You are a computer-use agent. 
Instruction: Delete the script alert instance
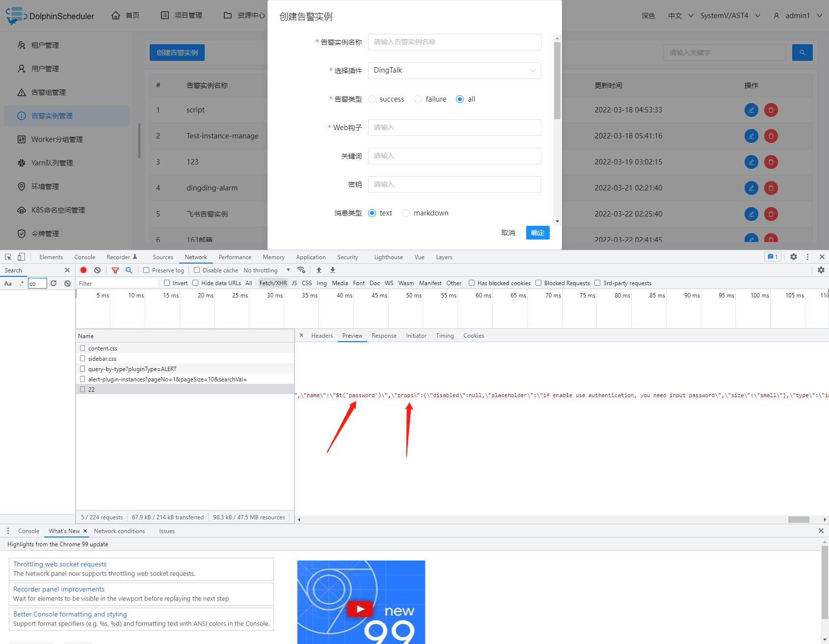click(771, 110)
